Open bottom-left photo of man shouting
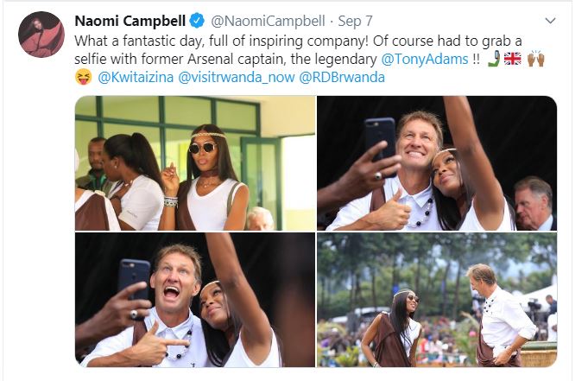Viewport: 588px width, 381px height. click(194, 300)
